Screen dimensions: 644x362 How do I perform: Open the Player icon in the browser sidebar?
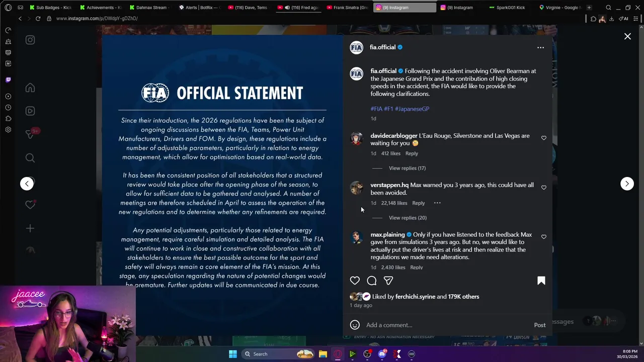point(8,97)
